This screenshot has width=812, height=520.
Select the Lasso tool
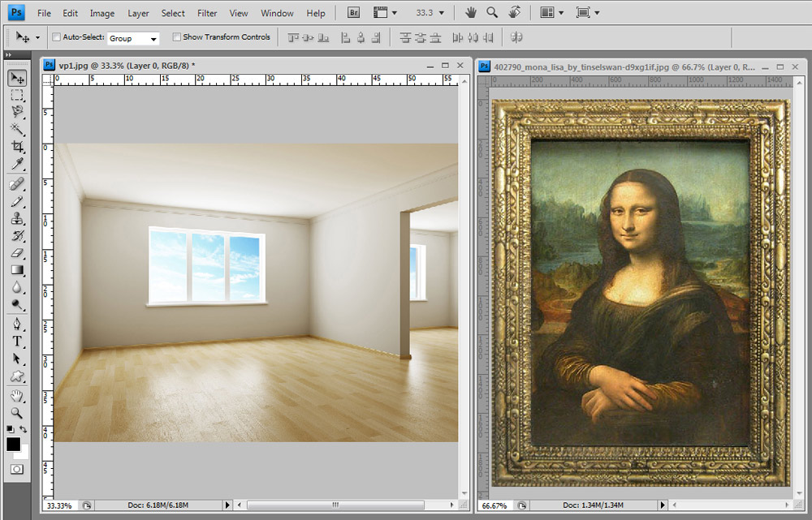click(17, 112)
